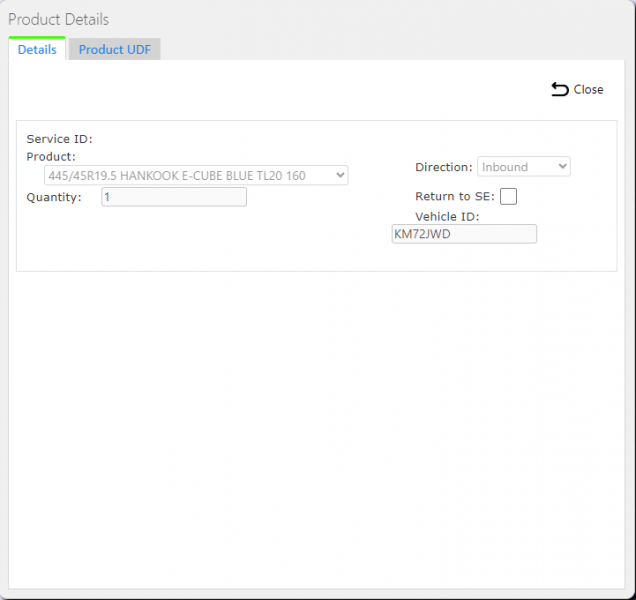Click the Vehicle ID field KM72JWD
The width and height of the screenshot is (636, 600).
click(464, 234)
